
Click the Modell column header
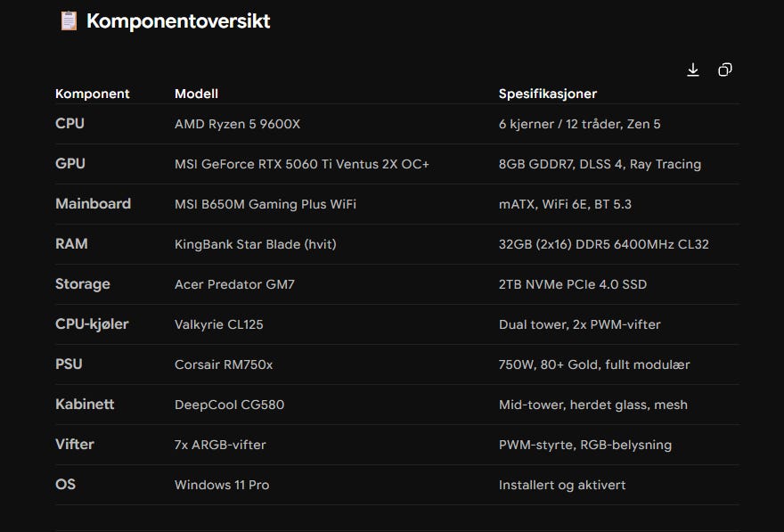coord(196,94)
